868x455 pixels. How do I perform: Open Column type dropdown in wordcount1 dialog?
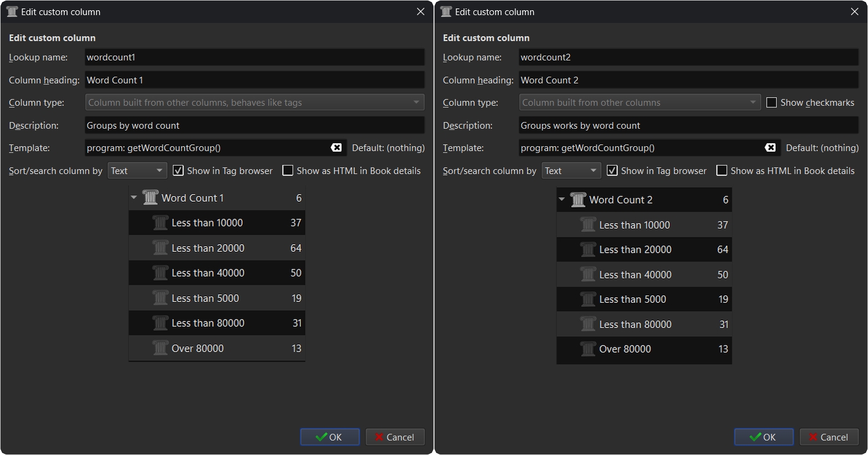point(254,103)
